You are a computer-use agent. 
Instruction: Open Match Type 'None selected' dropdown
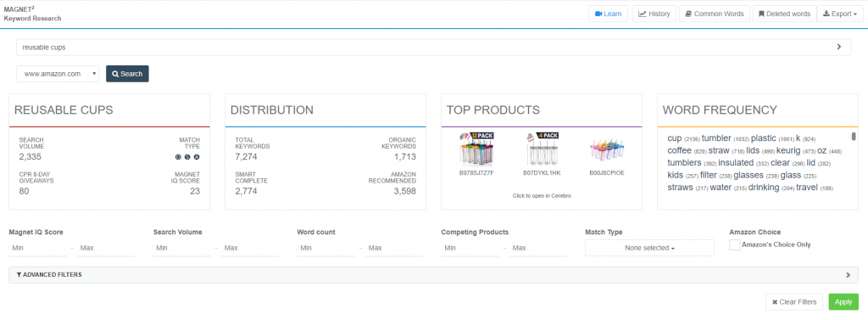tap(649, 248)
